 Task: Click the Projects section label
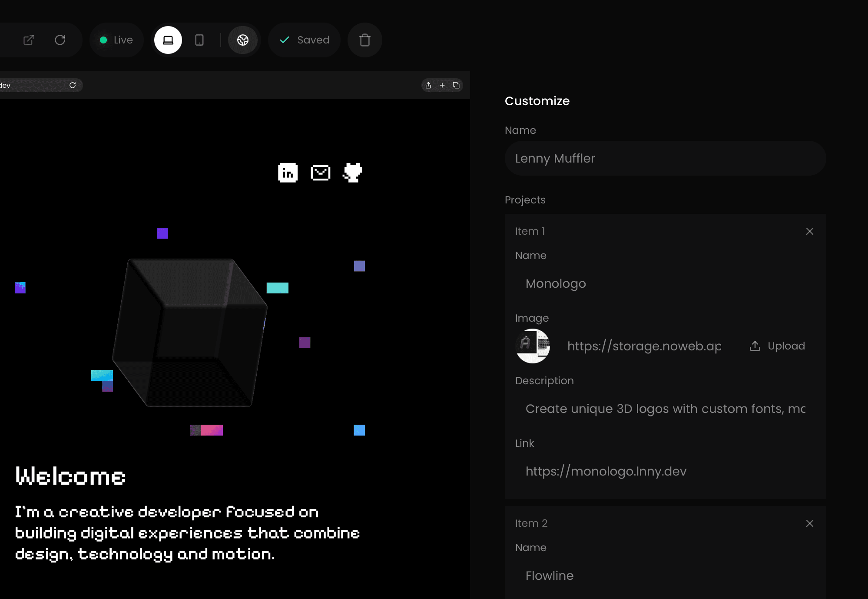pyautogui.click(x=525, y=200)
